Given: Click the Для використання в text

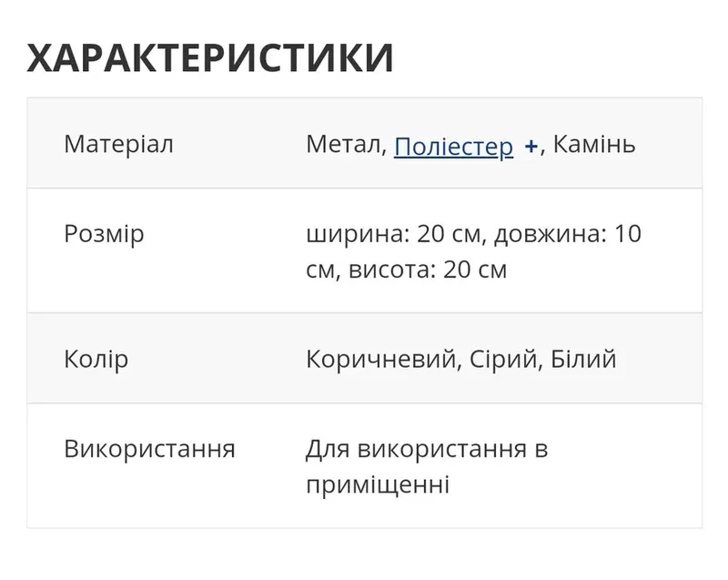Looking at the screenshot, I should point(427,449).
